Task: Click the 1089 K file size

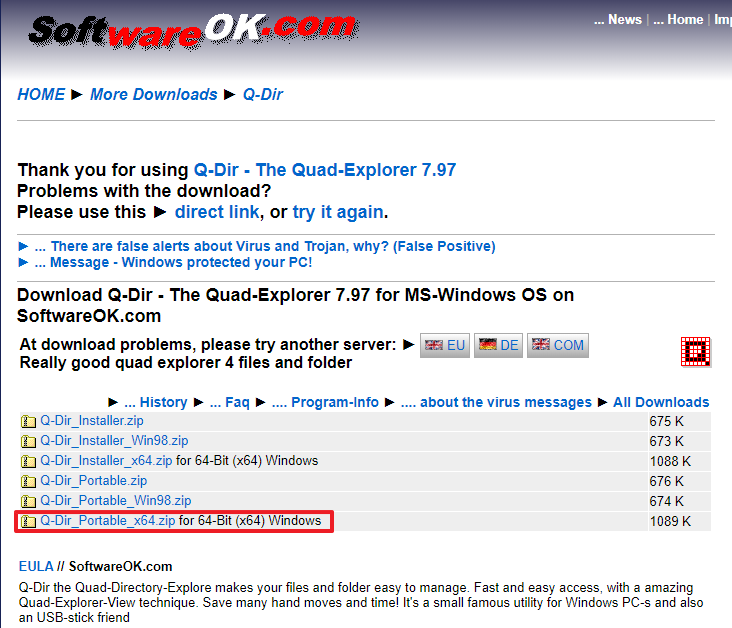Action: click(670, 522)
